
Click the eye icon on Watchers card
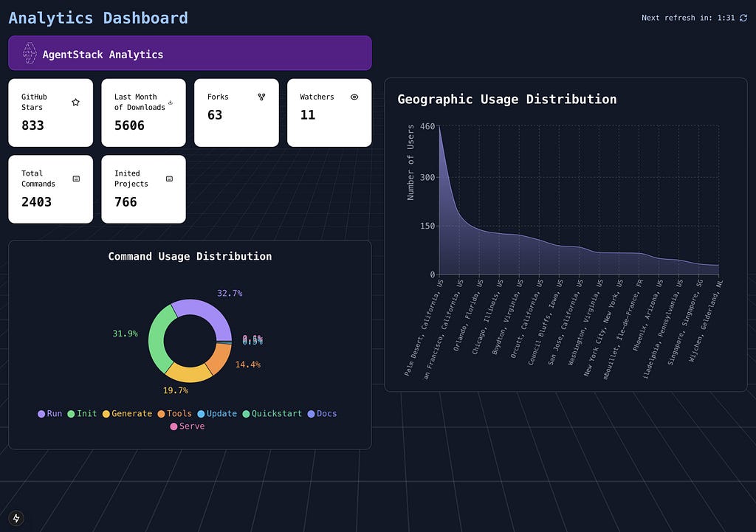point(354,97)
